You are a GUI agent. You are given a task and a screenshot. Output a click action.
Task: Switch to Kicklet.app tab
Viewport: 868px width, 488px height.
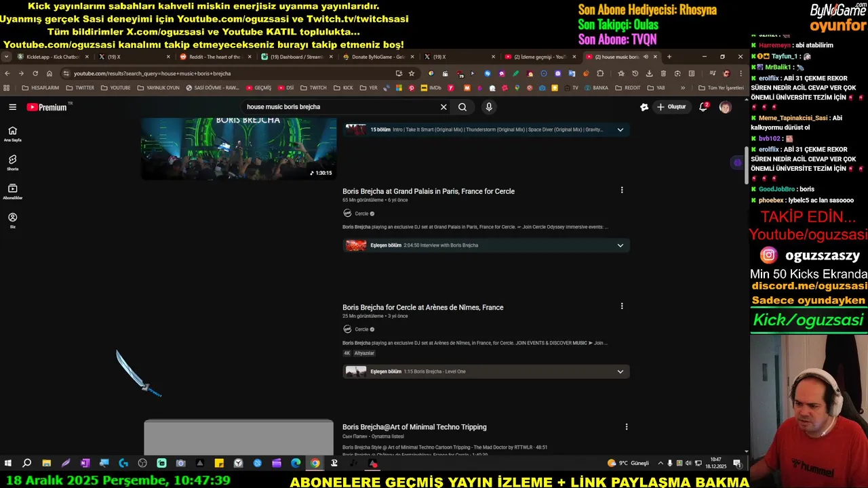tap(53, 57)
